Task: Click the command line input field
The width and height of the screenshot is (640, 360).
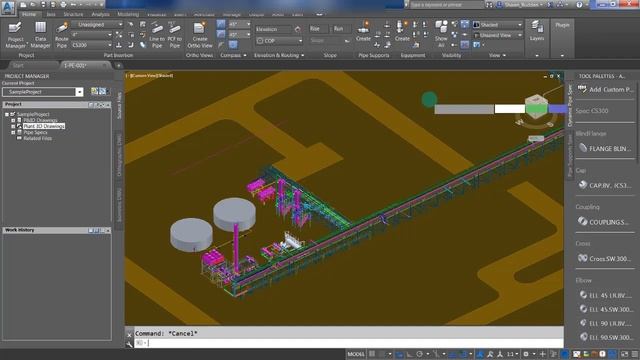Action: click(349, 343)
